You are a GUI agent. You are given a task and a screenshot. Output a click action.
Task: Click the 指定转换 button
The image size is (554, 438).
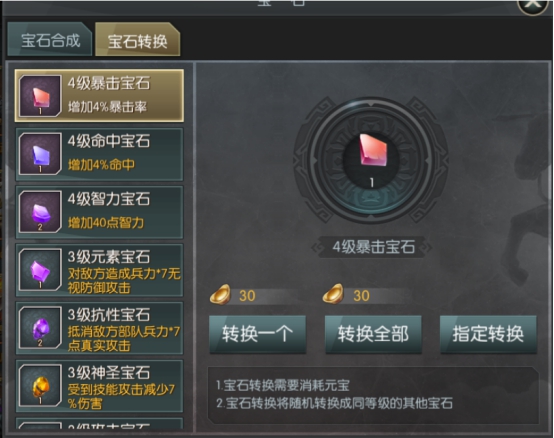click(488, 334)
